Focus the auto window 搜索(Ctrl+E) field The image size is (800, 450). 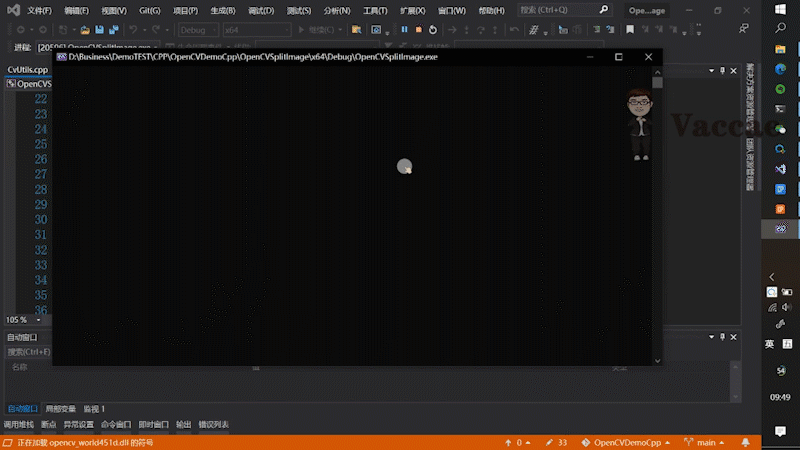[29, 352]
